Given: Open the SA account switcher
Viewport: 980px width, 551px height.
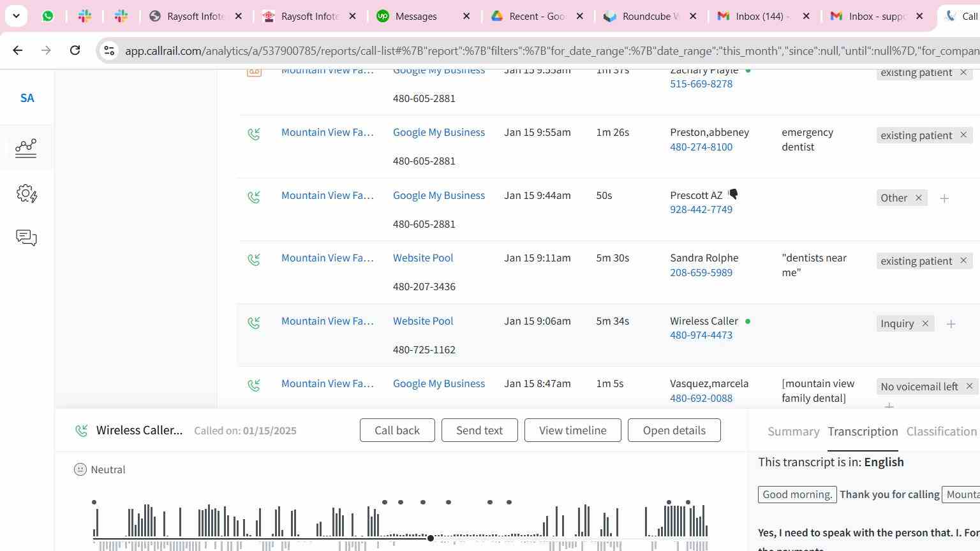Looking at the screenshot, I should (x=27, y=98).
